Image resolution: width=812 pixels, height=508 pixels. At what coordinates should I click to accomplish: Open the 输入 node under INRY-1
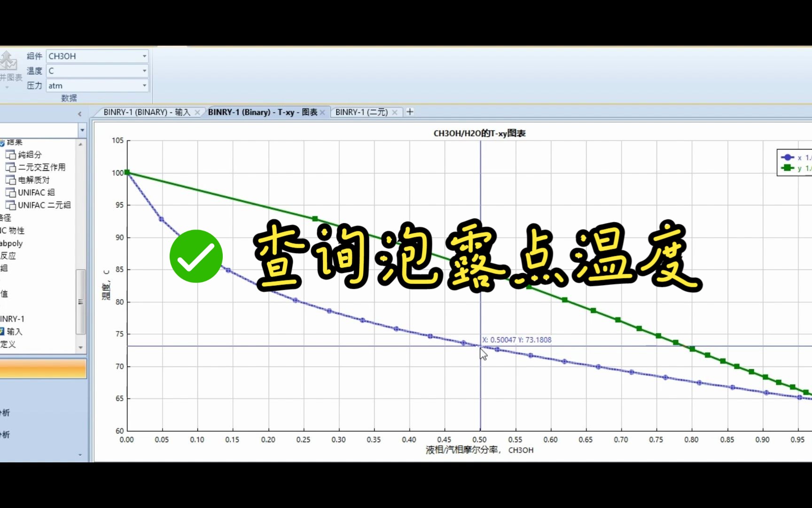[15, 332]
